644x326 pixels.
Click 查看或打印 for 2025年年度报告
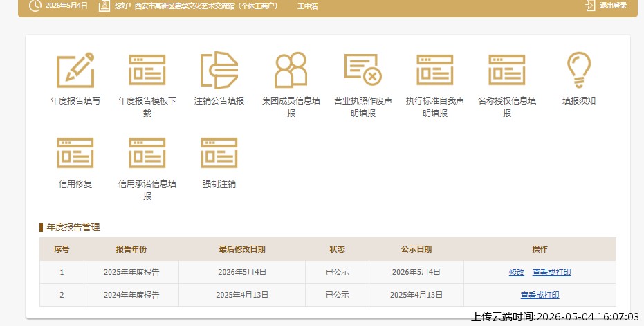tap(551, 272)
